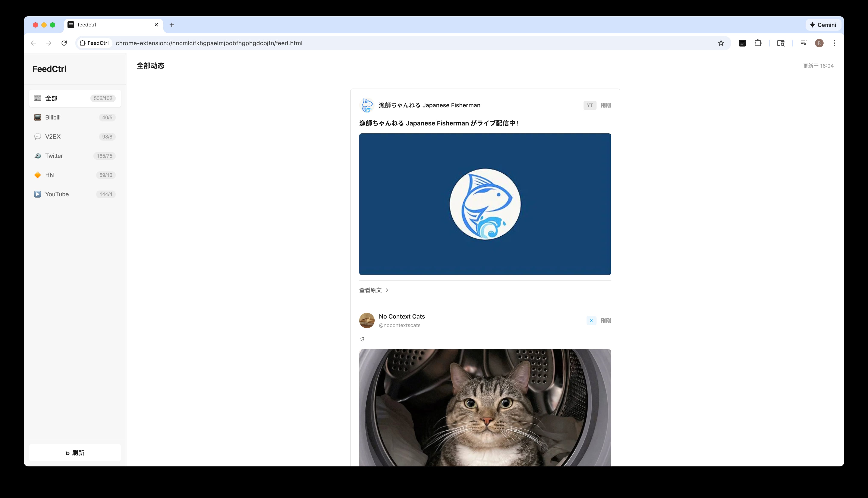Viewport: 868px width, 498px height.
Task: Click the Japanese Fisherman livestream thumbnail
Action: pyautogui.click(x=485, y=204)
